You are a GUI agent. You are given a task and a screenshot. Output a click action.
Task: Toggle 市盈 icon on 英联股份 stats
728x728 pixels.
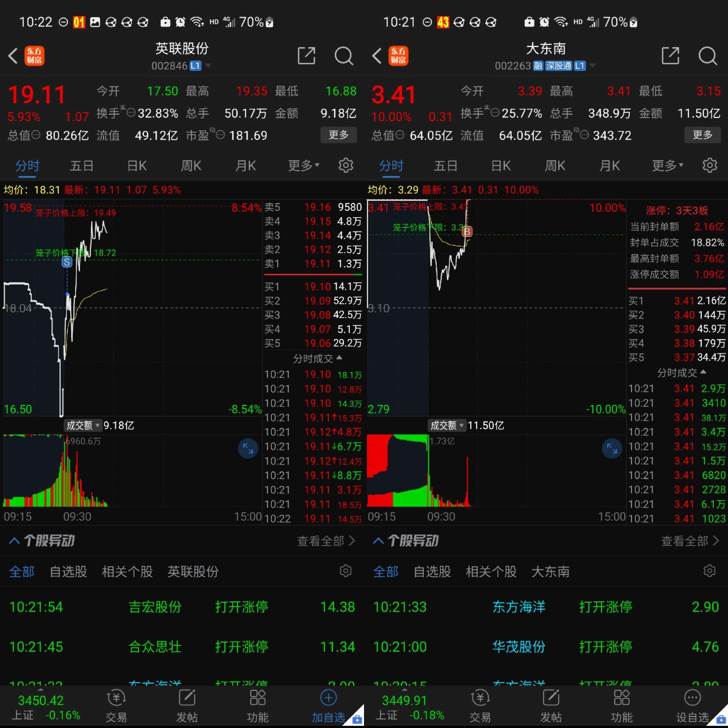click(220, 135)
